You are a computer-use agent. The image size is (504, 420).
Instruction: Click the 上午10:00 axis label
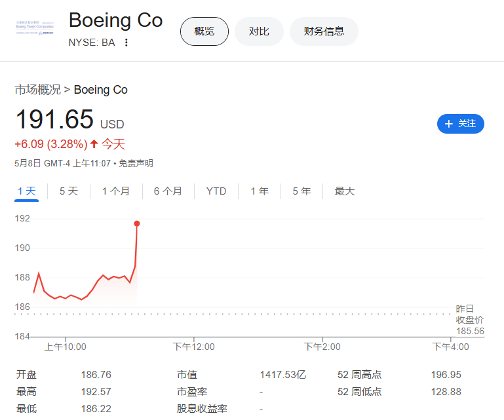66,347
